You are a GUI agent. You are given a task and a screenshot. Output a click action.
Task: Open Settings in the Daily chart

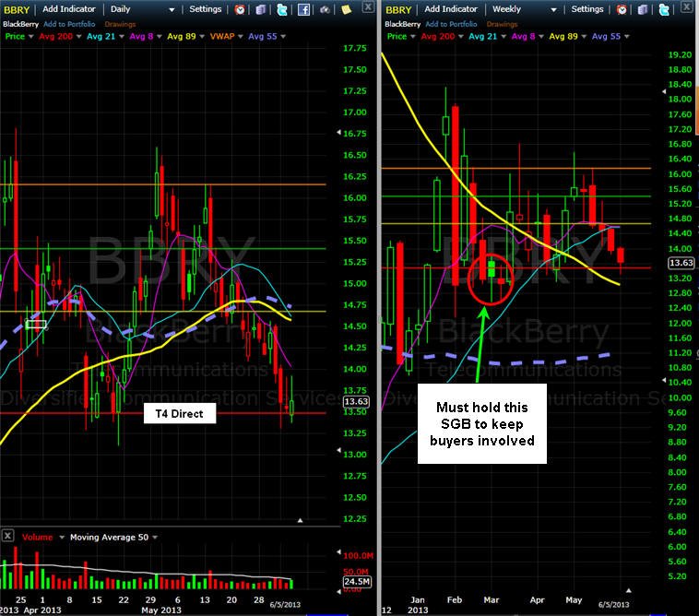205,9
